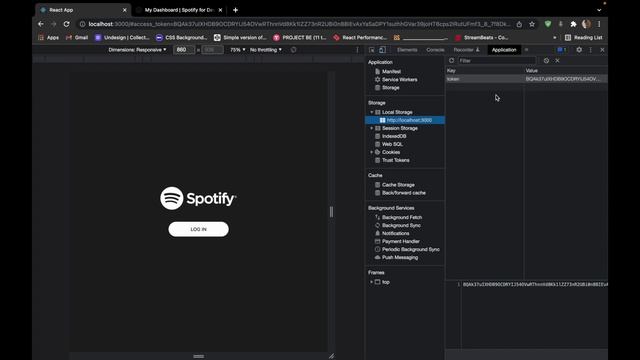Switch to the Console panel tab
Viewport: 640px width, 360px height.
tap(435, 50)
